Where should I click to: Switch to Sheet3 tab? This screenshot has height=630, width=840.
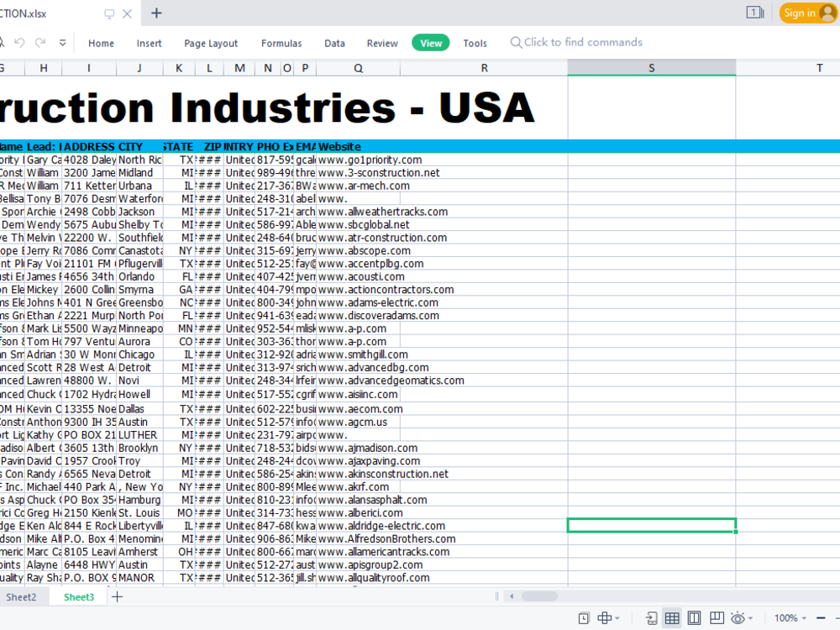(x=79, y=596)
